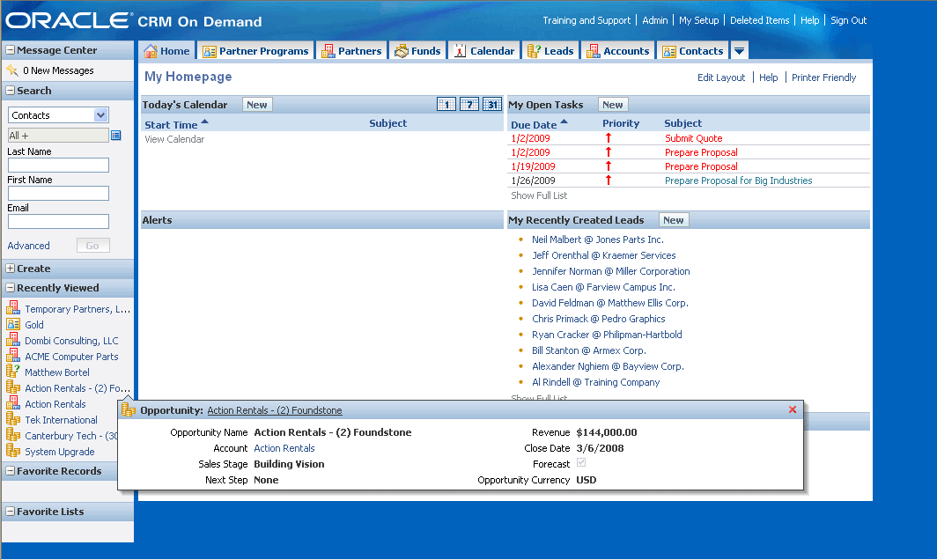The width and height of the screenshot is (937, 560).
Task: Click the daily calendar view icon
Action: (446, 105)
